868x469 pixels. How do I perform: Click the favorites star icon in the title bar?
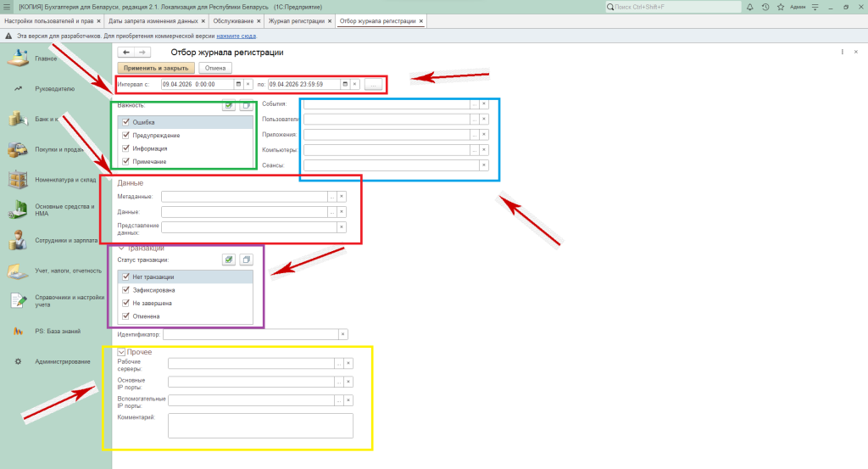point(780,7)
